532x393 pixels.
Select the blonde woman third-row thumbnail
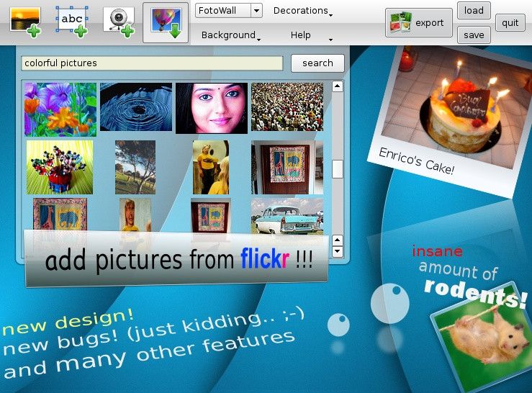pos(135,214)
